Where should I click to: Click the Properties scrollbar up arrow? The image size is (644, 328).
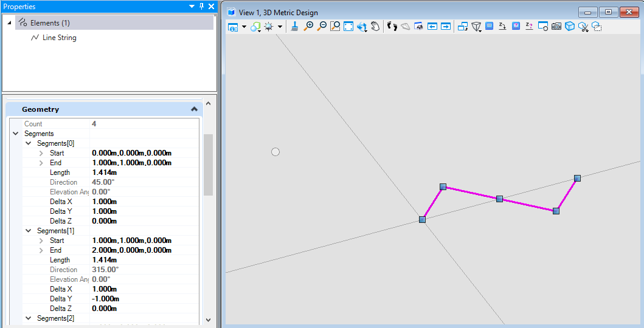click(208, 103)
